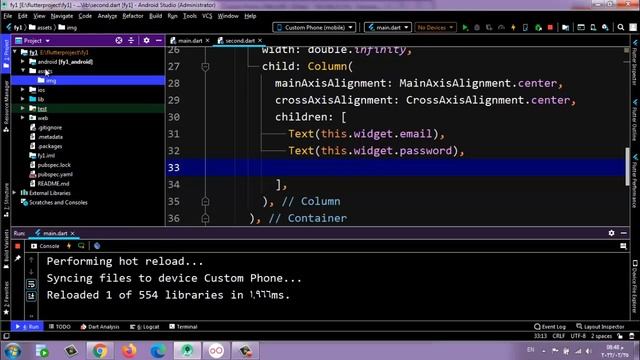Click Windows Start button
640x360 pixels.
(x=12, y=351)
